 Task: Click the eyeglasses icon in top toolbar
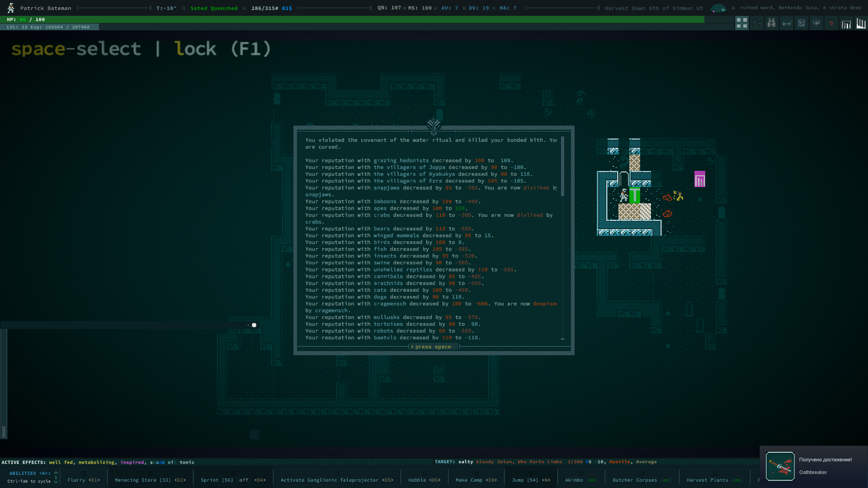point(787,23)
